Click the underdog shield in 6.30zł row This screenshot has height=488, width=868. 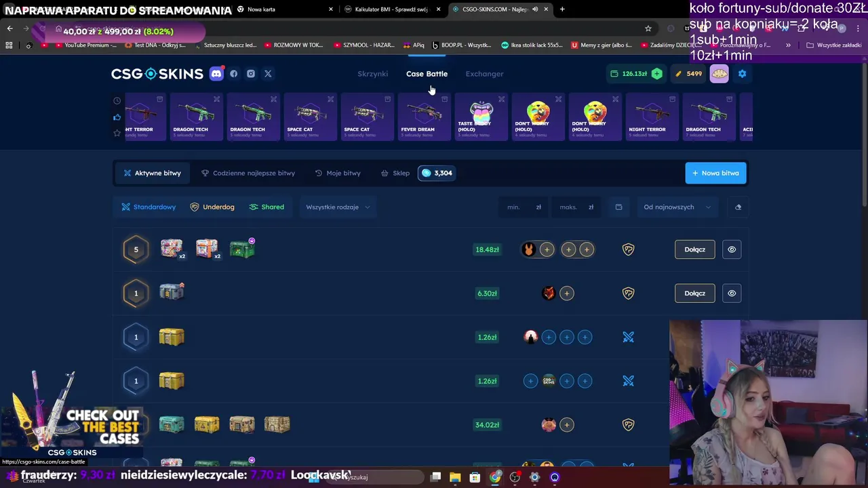pos(628,293)
